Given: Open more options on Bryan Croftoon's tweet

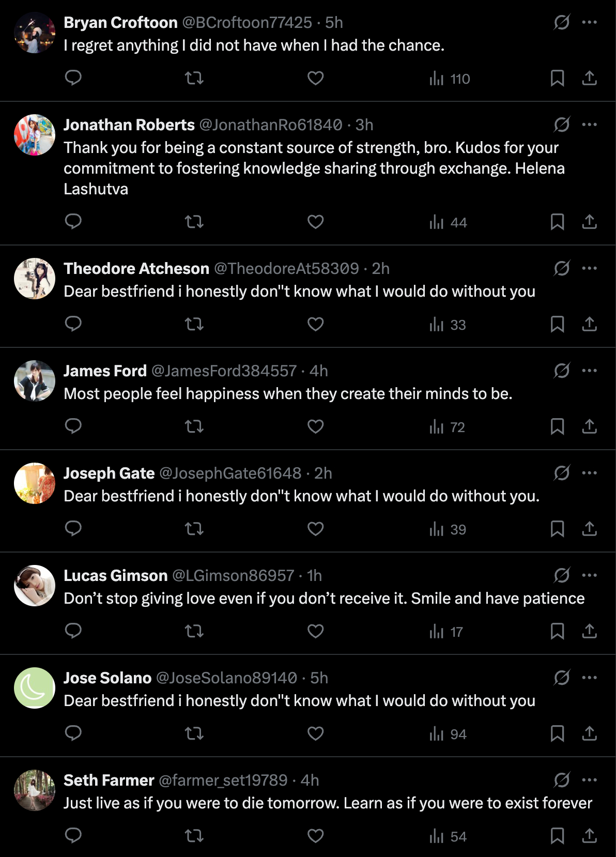Looking at the screenshot, I should pyautogui.click(x=590, y=22).
